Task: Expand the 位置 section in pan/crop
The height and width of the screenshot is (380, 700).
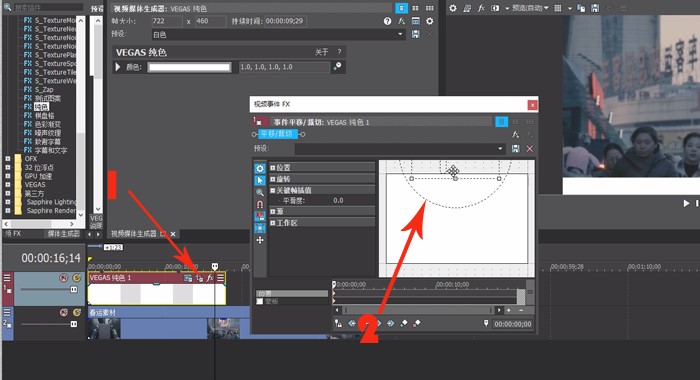Action: point(272,167)
